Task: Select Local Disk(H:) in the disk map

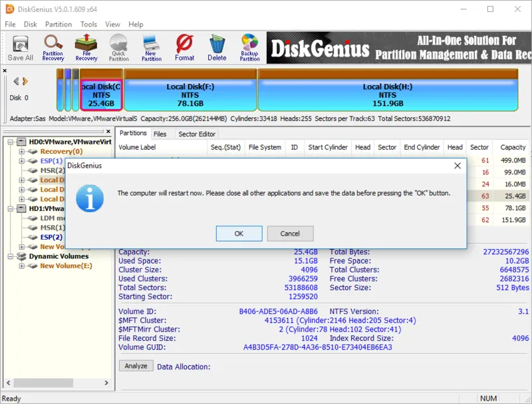Action: (x=387, y=95)
